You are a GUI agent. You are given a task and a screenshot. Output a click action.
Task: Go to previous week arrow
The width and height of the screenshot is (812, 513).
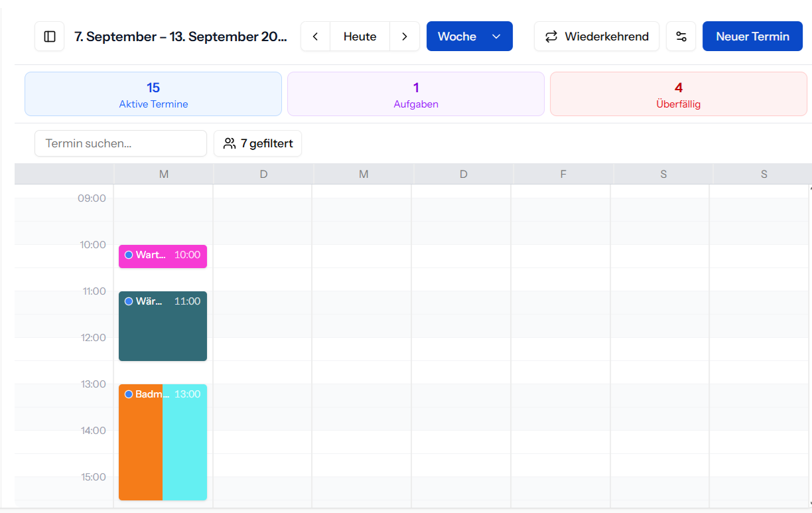pos(316,37)
